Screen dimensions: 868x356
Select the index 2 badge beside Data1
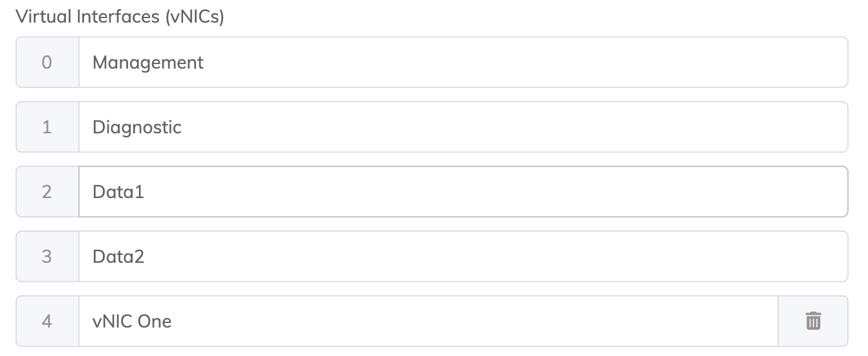click(x=47, y=192)
